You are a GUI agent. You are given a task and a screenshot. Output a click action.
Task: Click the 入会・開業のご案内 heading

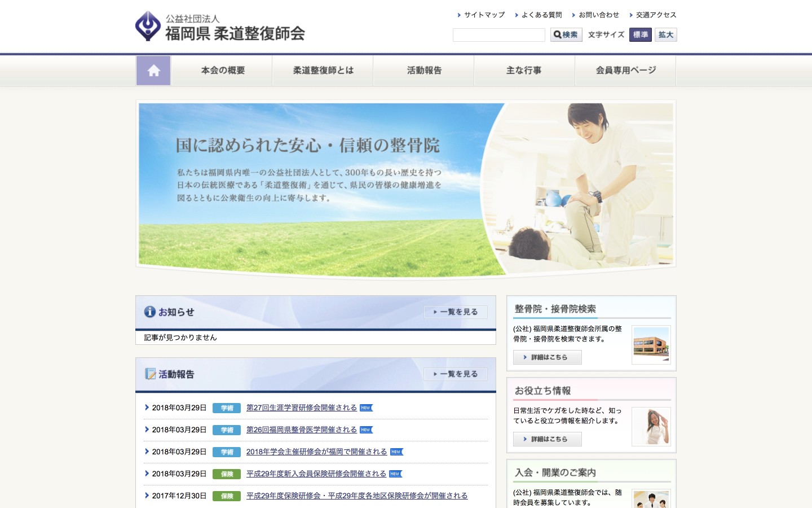click(x=555, y=472)
